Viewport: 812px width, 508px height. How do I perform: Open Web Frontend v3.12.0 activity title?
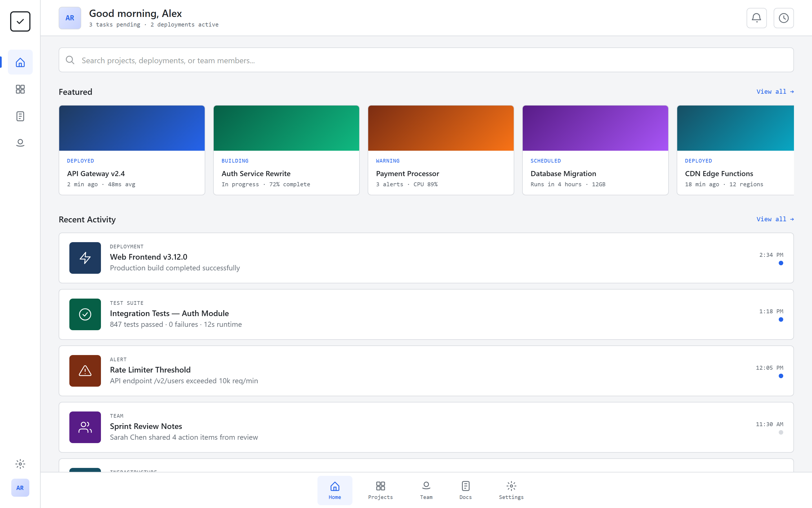point(149,257)
